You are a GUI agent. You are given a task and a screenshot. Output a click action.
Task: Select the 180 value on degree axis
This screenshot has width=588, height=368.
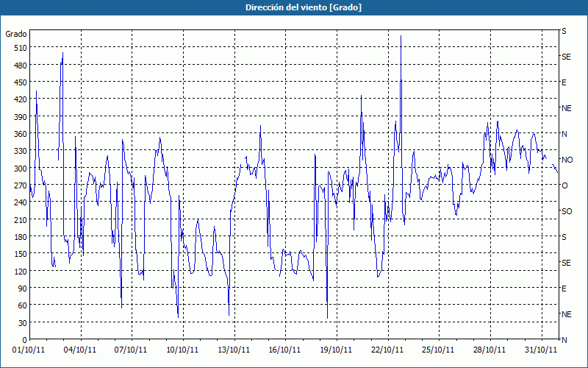21,236
